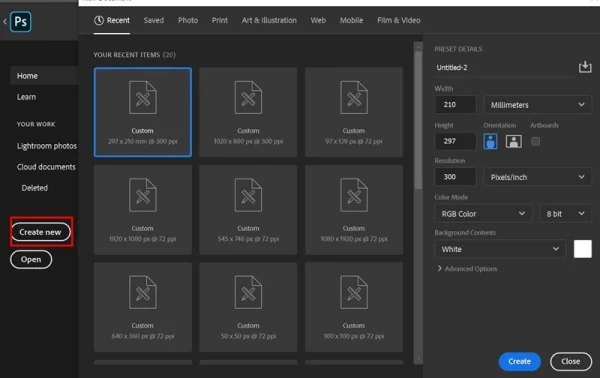The width and height of the screenshot is (600, 378).
Task: Click the Untitled-2 document name field
Action: [504, 68]
